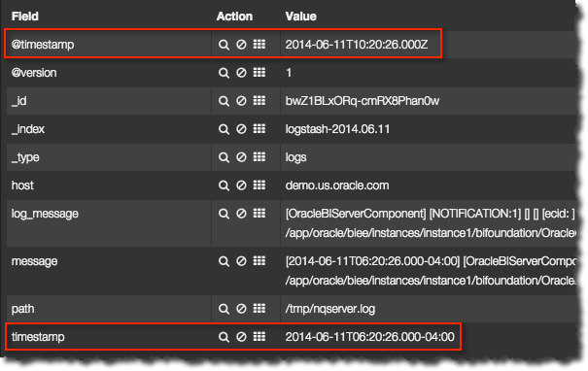Select the _type field name
The image size is (588, 371).
coord(25,157)
